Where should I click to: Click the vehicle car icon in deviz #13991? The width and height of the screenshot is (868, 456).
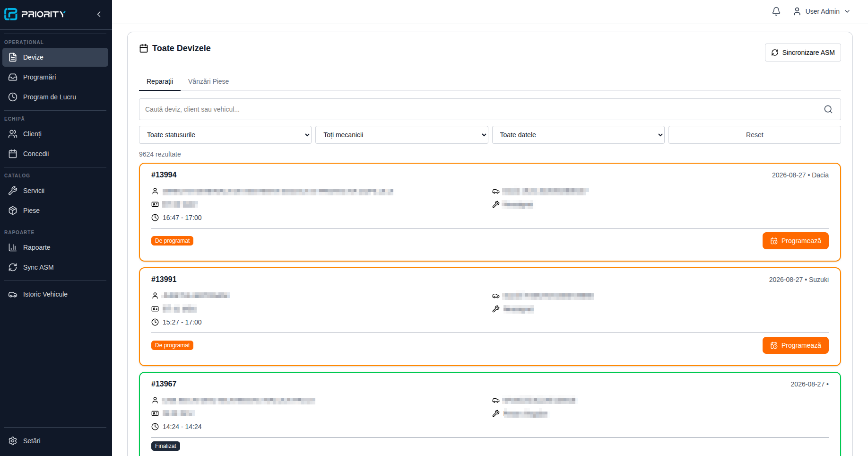pos(496,296)
